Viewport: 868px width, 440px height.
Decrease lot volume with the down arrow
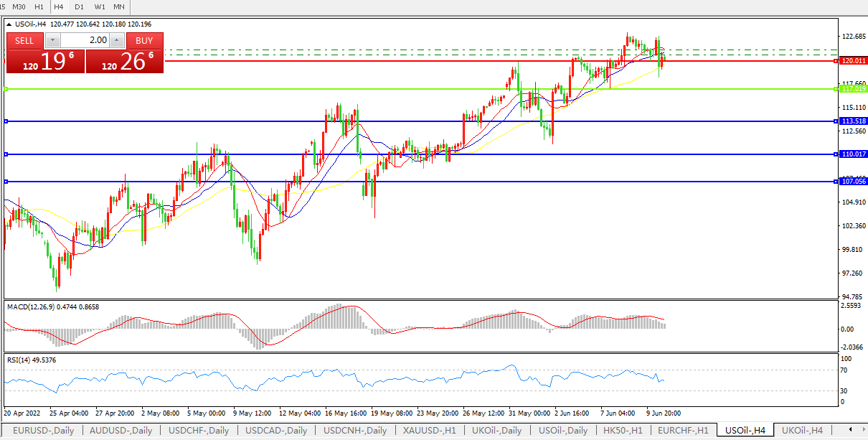[52, 41]
